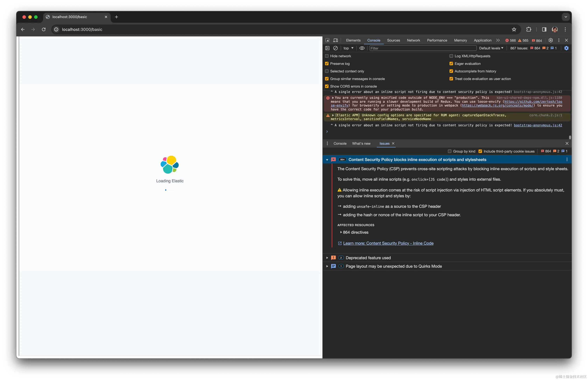Screen dimensions: 588x380
Task: Open Learn more Content Security Policy link
Action: click(388, 243)
